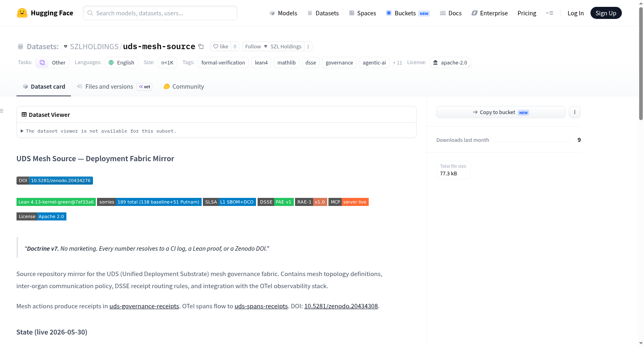Screen dimensions: 644x347
Task: Open the dsse tag
Action: pyautogui.click(x=311, y=62)
